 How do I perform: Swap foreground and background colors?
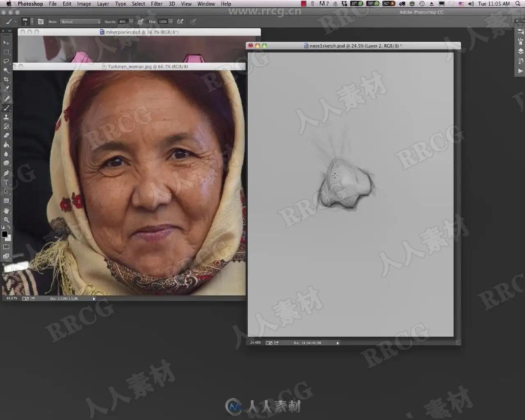pos(9,227)
